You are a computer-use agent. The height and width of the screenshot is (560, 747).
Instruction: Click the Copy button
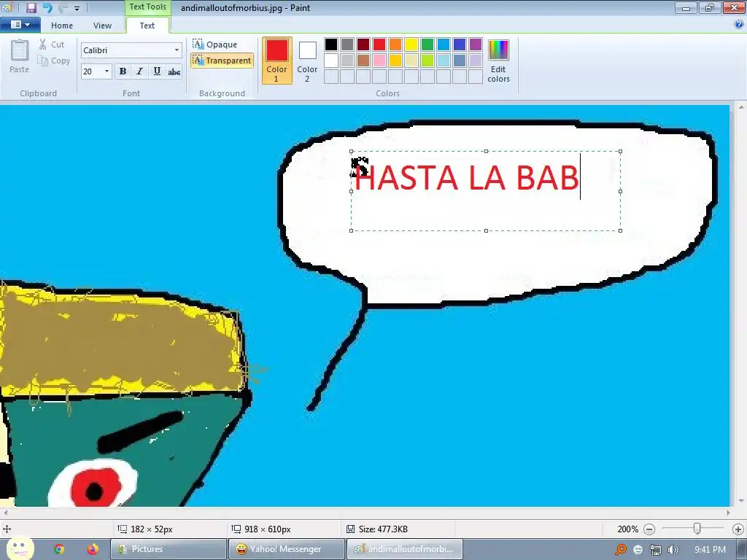[54, 61]
